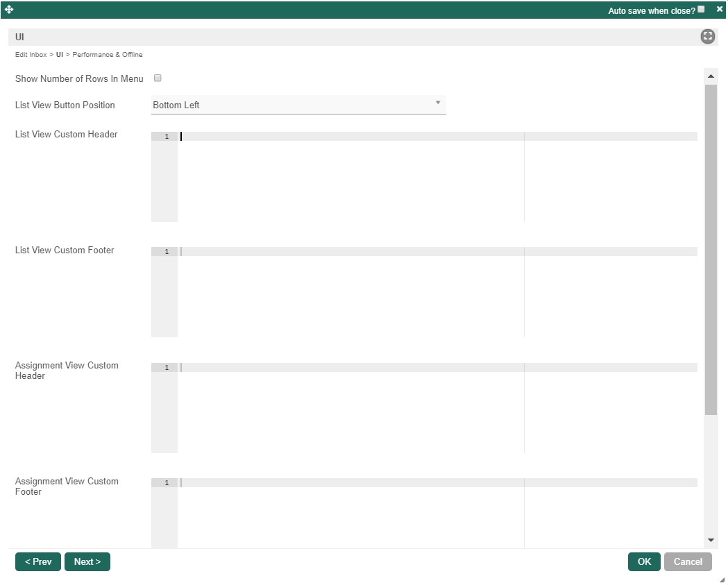Viewport: 728px width, 585px height.
Task: Toggle fullscreen with the expand icon
Action: (x=708, y=36)
